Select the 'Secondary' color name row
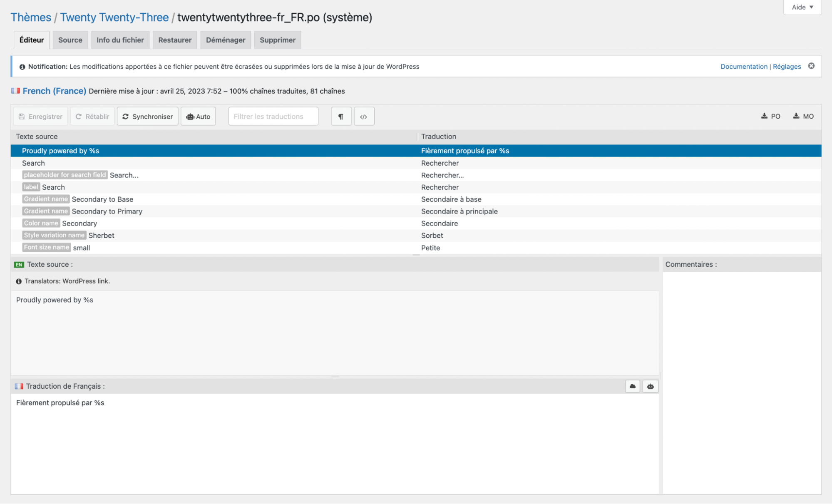832x504 pixels. (x=416, y=223)
